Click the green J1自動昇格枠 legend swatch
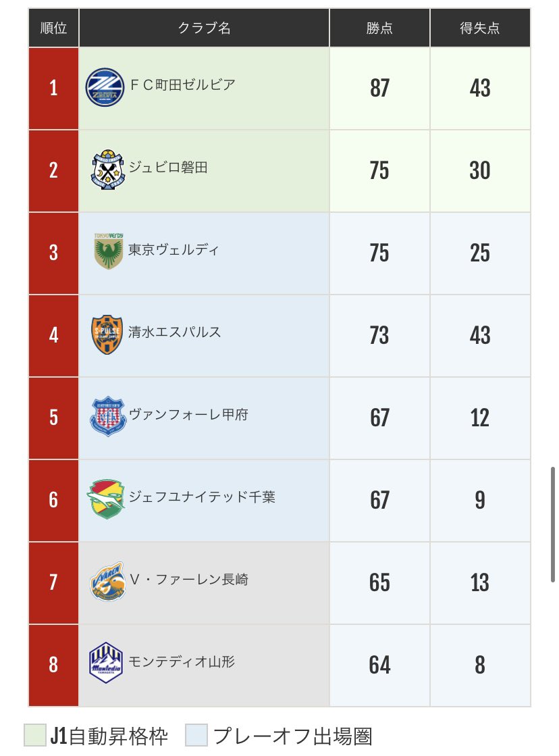This screenshot has width=559, height=756. (35, 735)
